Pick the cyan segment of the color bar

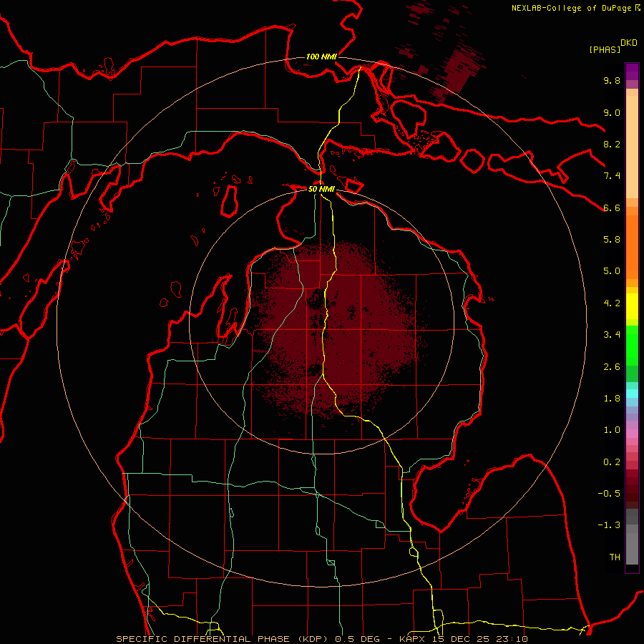pos(632,394)
